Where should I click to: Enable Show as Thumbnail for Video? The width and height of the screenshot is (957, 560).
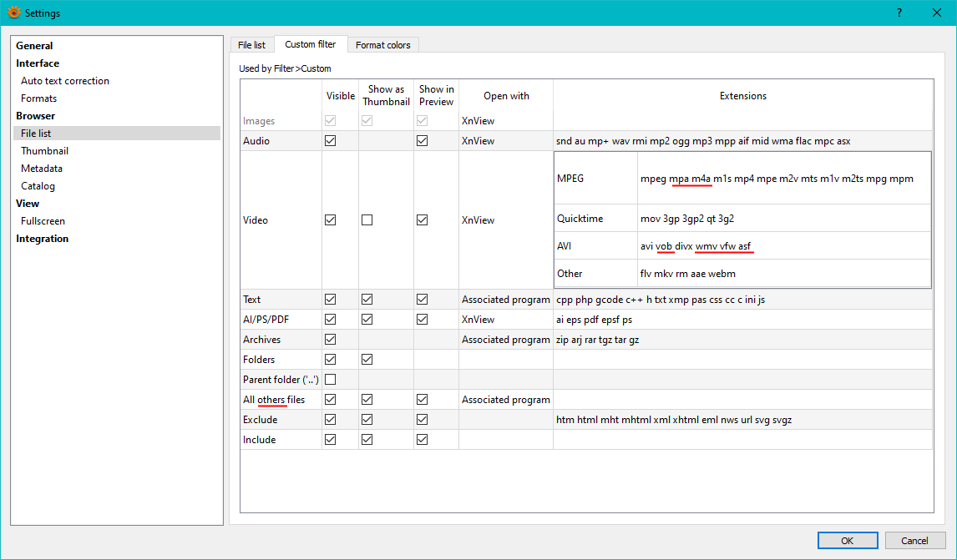(367, 220)
